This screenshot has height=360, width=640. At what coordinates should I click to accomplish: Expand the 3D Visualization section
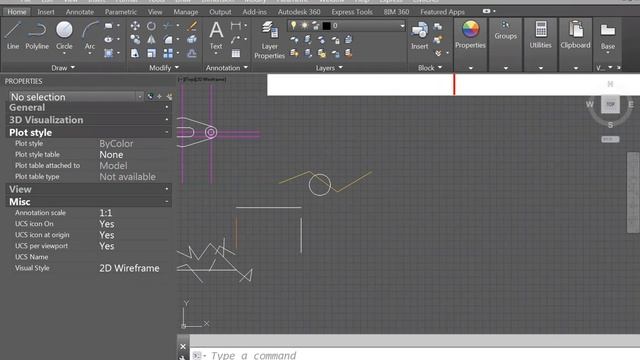167,120
